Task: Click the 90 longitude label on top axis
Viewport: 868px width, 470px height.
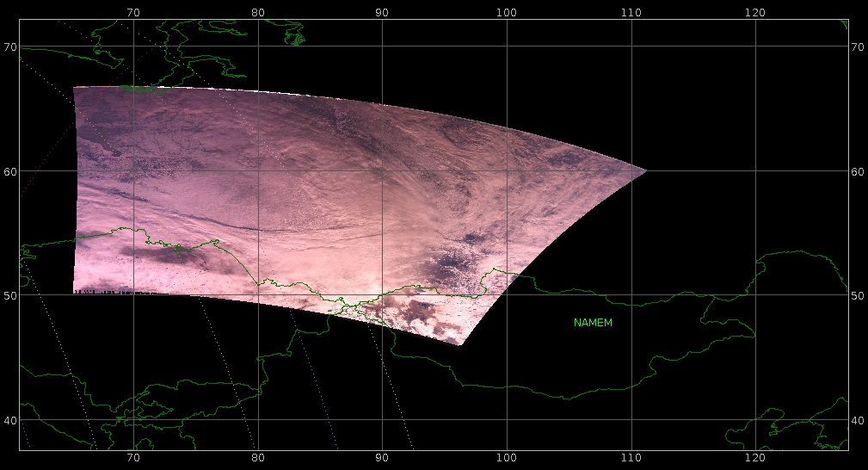Action: pos(382,13)
